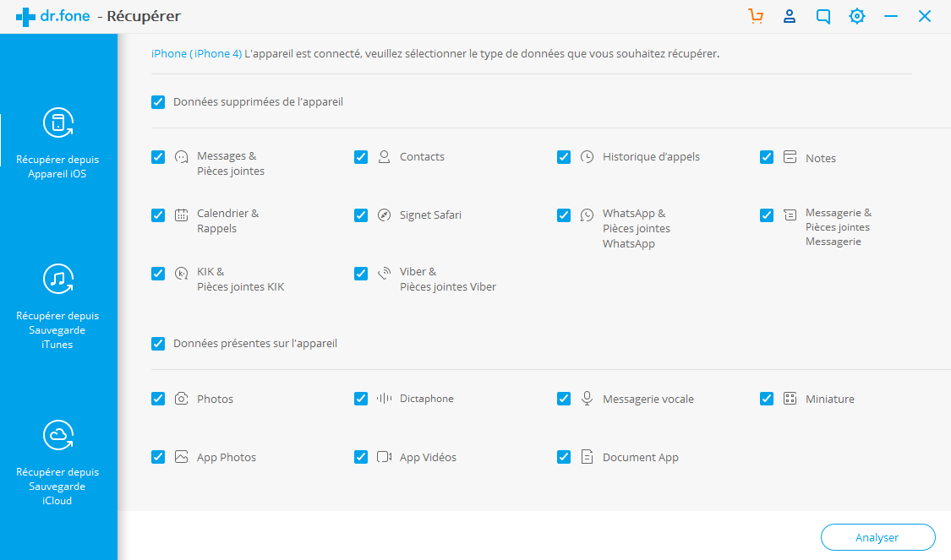This screenshot has height=560, width=951.
Task: Click the Photos camera icon
Action: [182, 399]
